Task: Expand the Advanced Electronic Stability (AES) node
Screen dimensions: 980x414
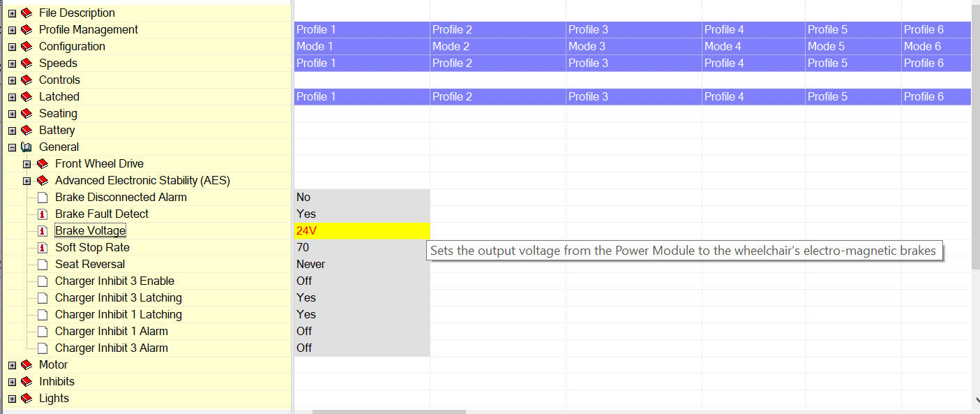Action: coord(27,181)
